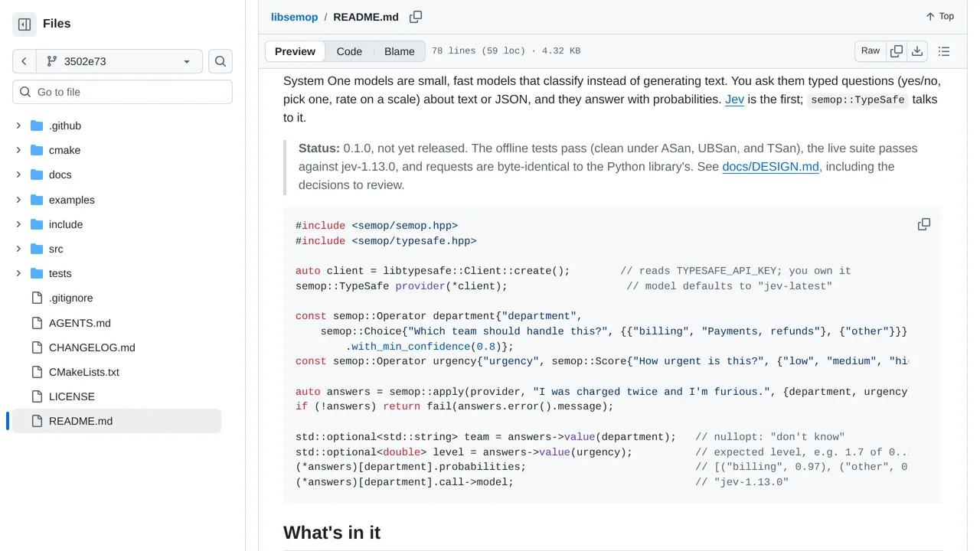
Task: Select README.md in the file tree
Action: (x=116, y=421)
